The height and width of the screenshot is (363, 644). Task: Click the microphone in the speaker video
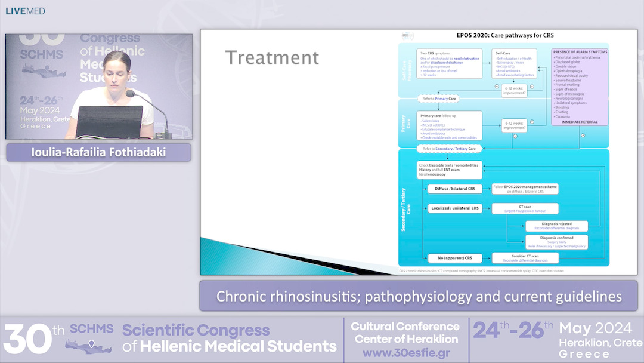click(148, 113)
